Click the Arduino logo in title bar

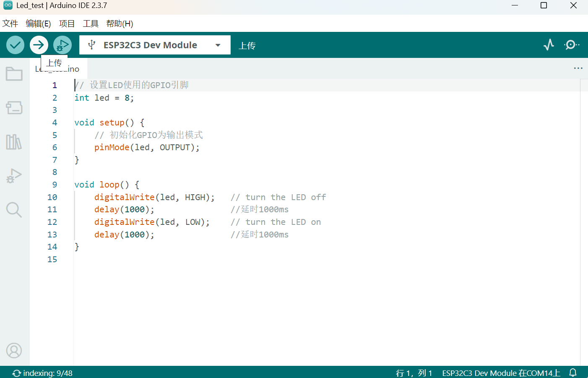(8, 5)
